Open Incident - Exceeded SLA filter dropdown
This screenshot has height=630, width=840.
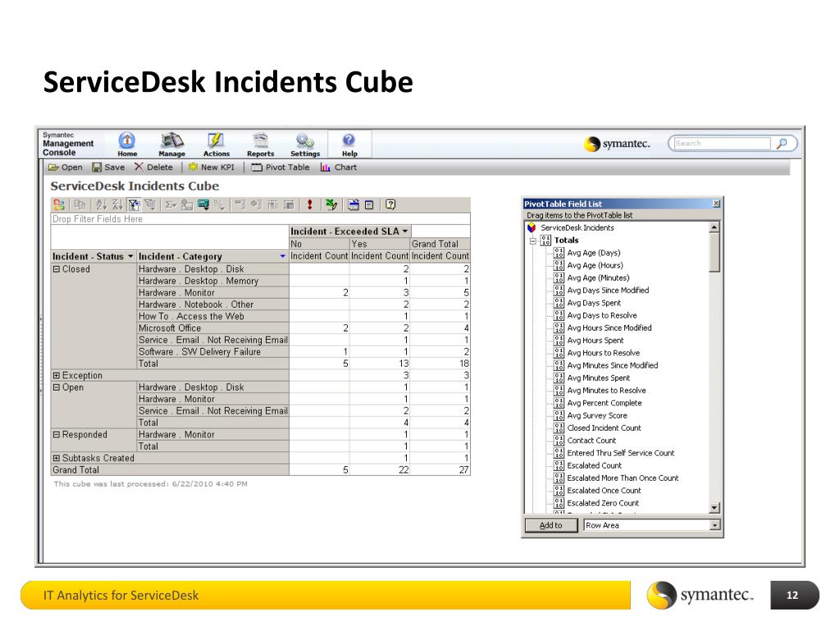point(405,231)
